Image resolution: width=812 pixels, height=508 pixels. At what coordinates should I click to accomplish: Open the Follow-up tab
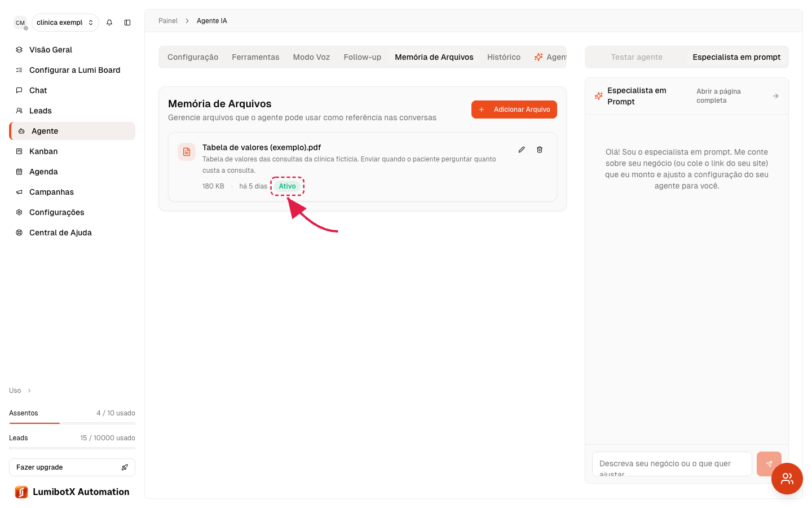363,57
